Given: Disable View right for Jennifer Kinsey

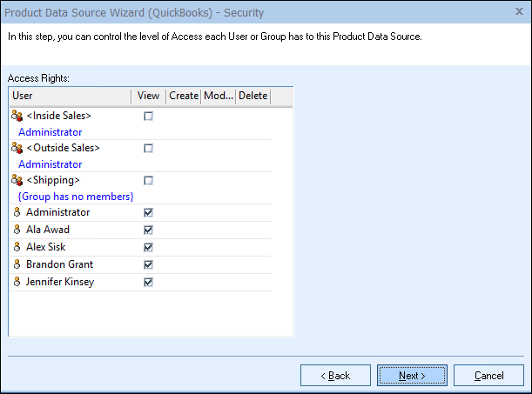Looking at the screenshot, I should click(x=148, y=282).
